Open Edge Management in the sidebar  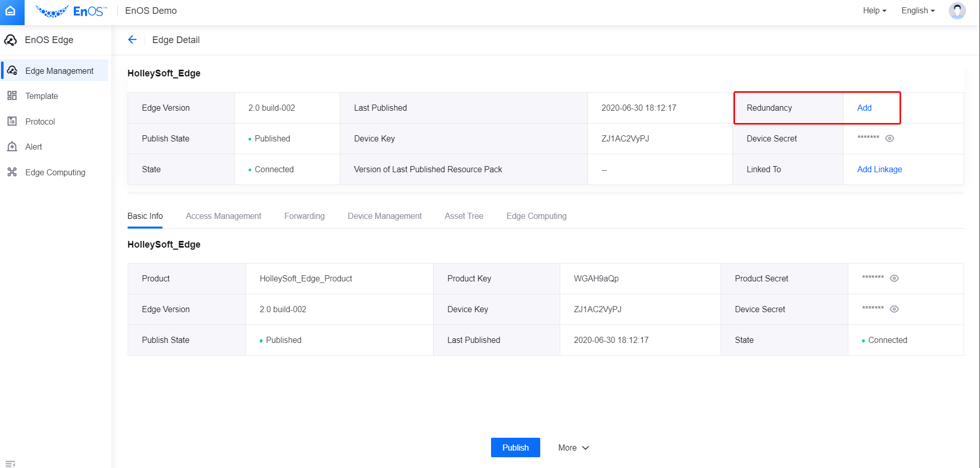[x=55, y=70]
